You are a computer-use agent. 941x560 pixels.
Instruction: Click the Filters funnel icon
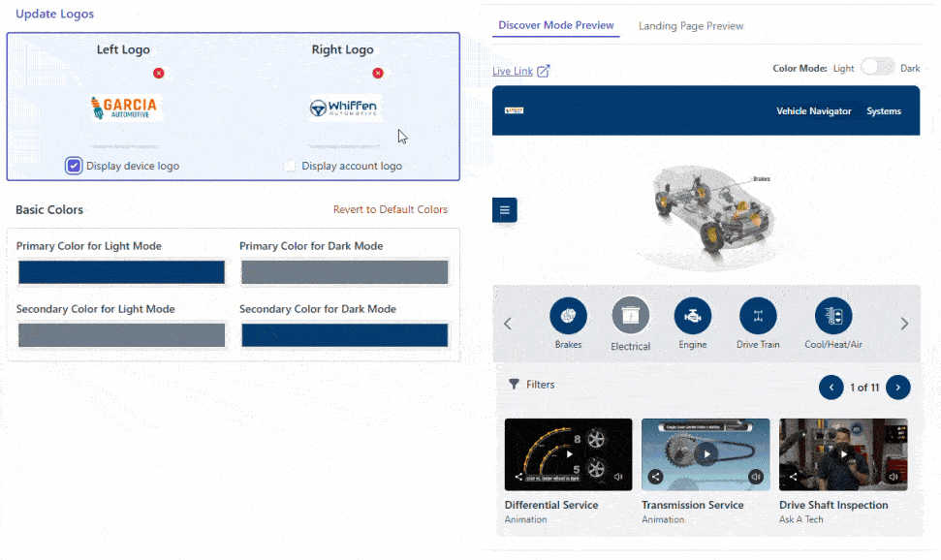515,385
